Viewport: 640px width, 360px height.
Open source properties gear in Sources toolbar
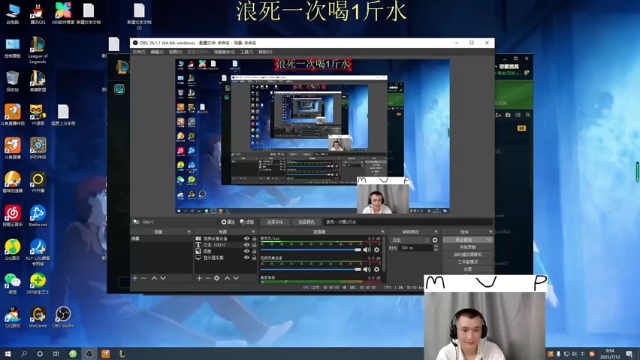[217, 278]
